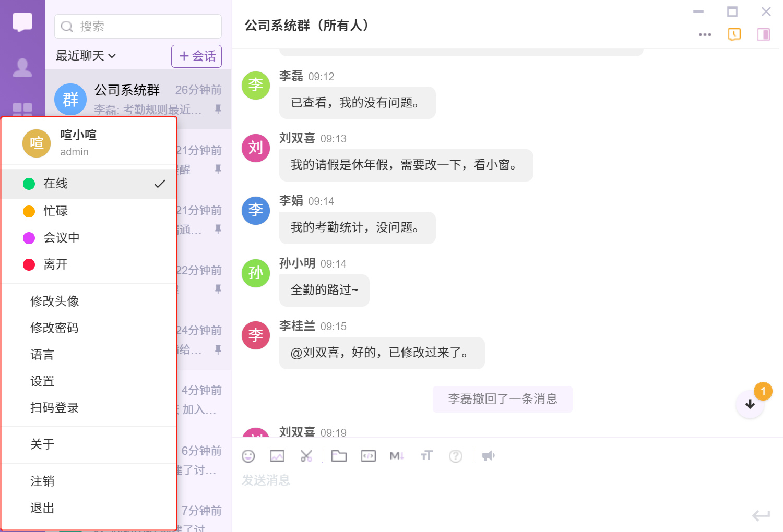Viewport: 783px width, 532px height.
Task: Click the emoji smiley icon in message toolbar
Action: (x=248, y=456)
